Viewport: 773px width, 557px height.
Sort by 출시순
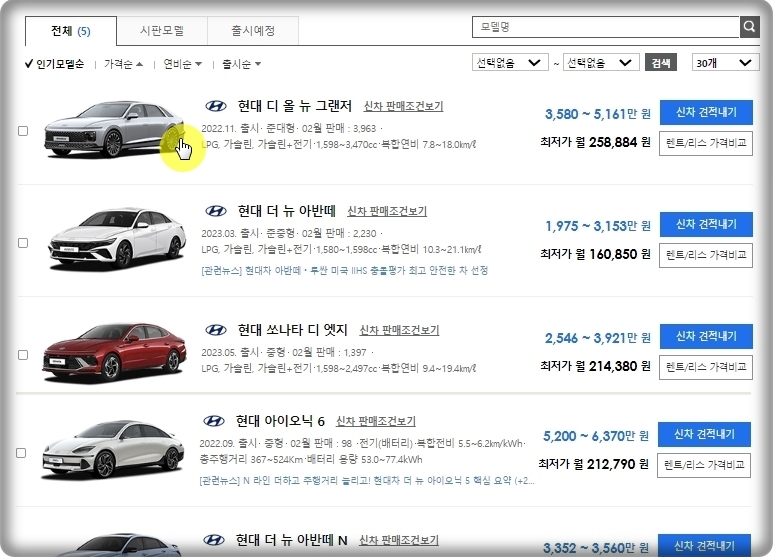(x=242, y=64)
